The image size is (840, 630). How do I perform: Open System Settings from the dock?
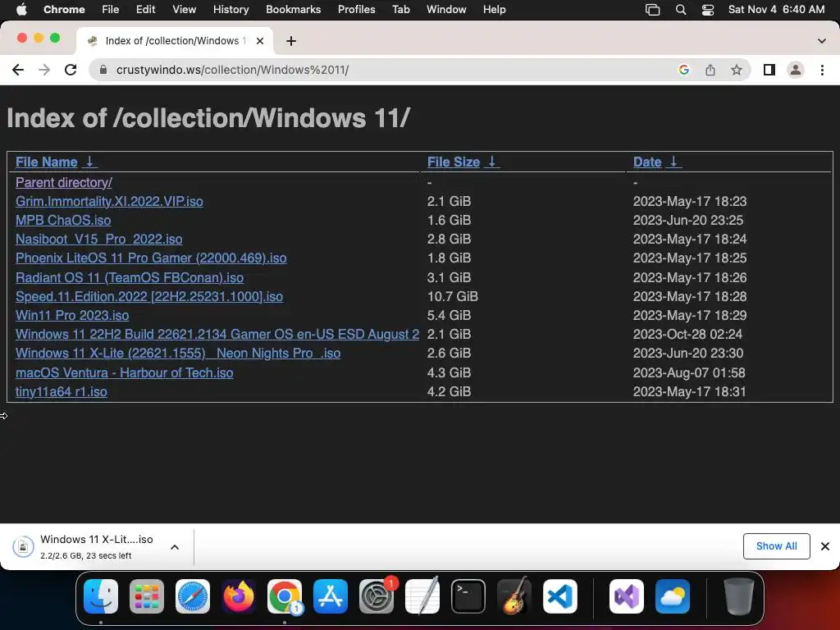(x=376, y=596)
